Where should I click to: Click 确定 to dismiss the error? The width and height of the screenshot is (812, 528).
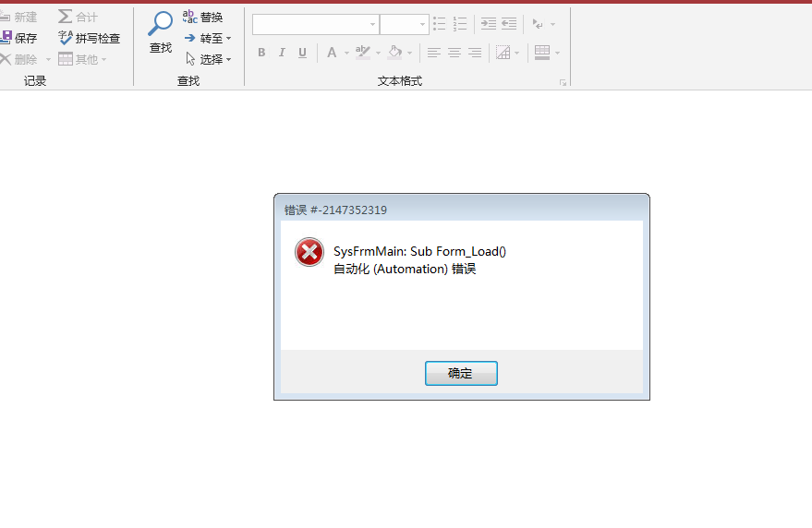click(x=461, y=373)
